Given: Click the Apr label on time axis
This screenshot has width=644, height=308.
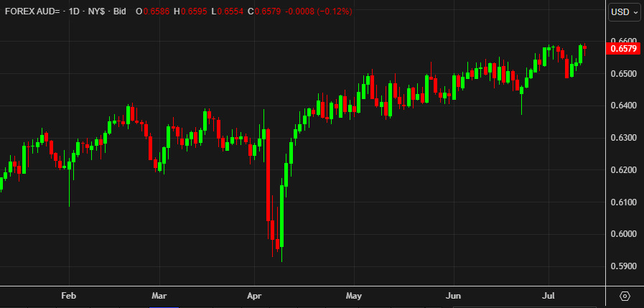Looking at the screenshot, I should tap(254, 296).
